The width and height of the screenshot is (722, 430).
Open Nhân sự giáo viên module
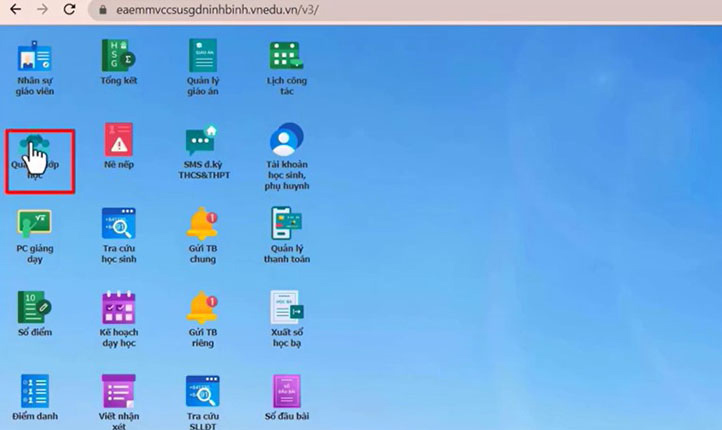[x=35, y=56]
